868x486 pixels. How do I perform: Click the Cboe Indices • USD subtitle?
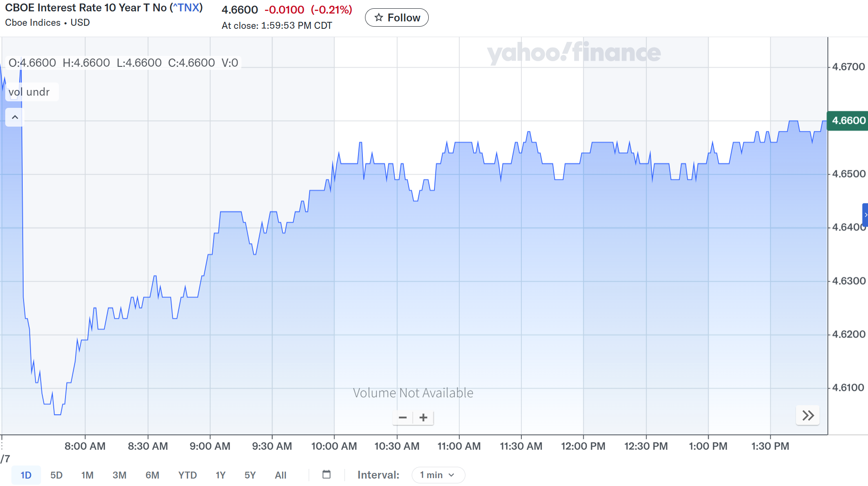click(x=48, y=23)
